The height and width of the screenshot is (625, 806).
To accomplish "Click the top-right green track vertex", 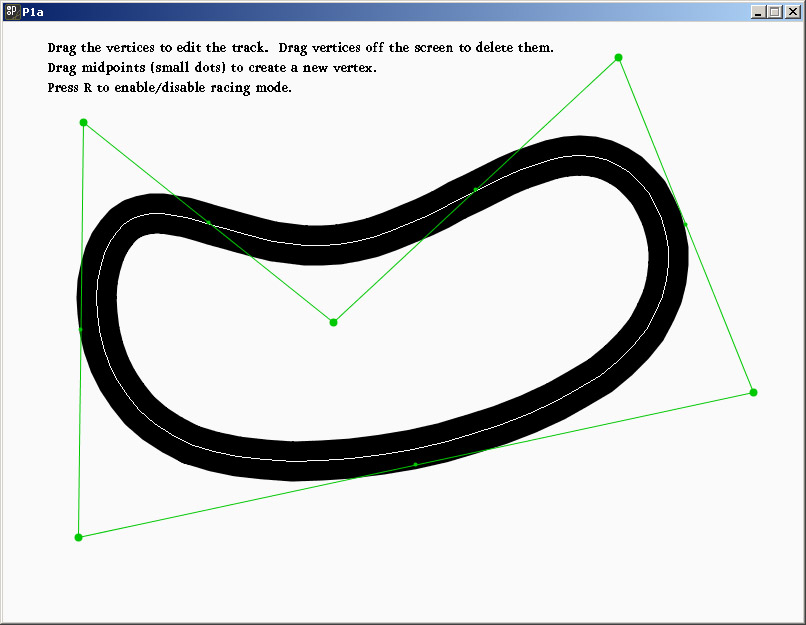I will click(618, 58).
